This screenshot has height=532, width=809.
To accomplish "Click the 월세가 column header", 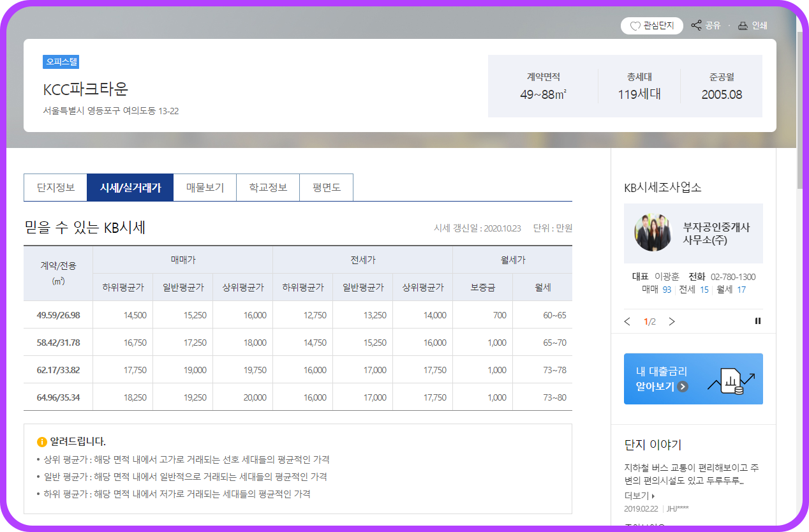I will [513, 260].
